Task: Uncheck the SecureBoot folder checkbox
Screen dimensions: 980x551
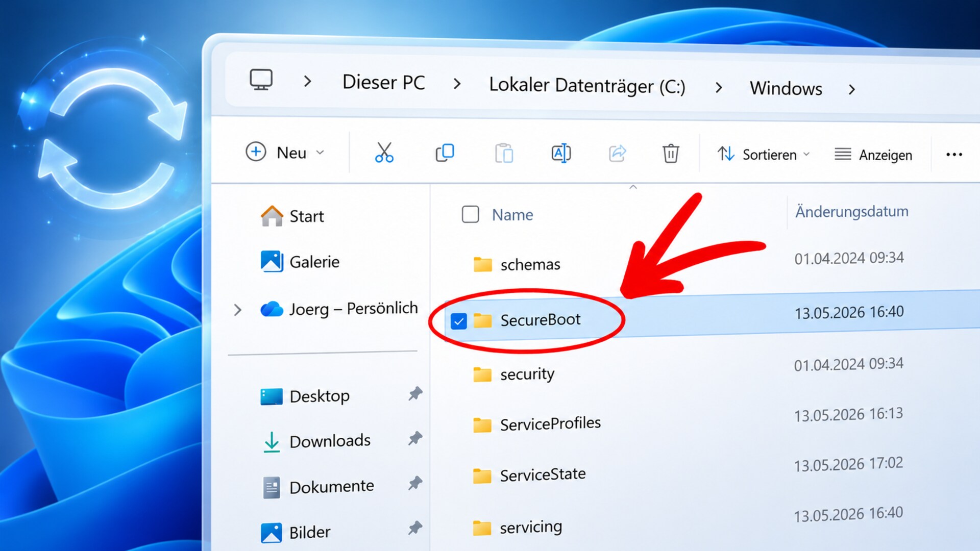Action: (x=458, y=321)
